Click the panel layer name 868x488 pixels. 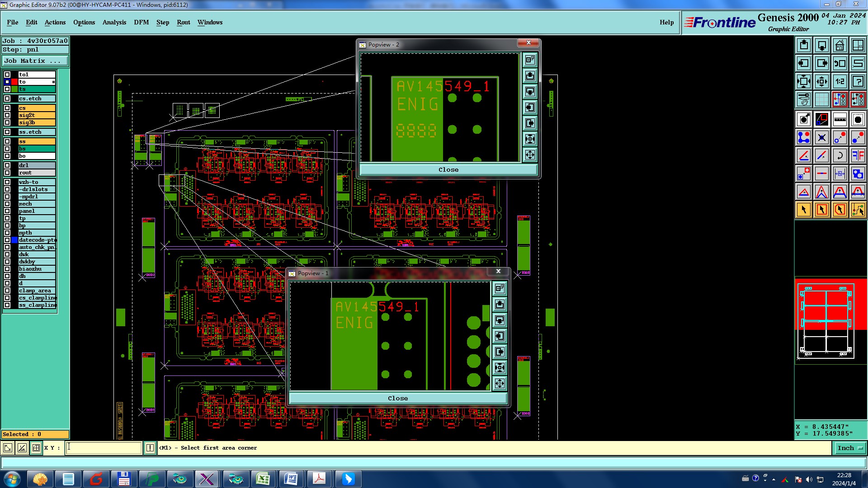[37, 211]
